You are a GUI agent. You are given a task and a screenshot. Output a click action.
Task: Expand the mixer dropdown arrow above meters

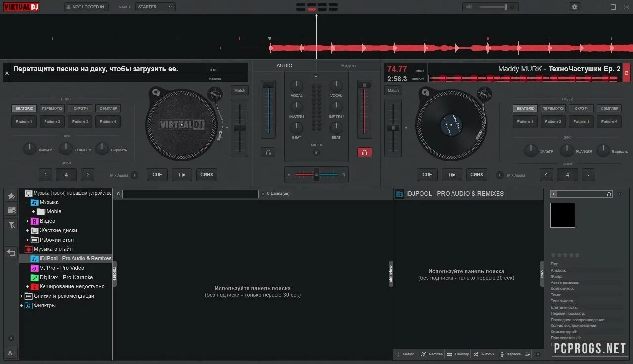click(316, 77)
